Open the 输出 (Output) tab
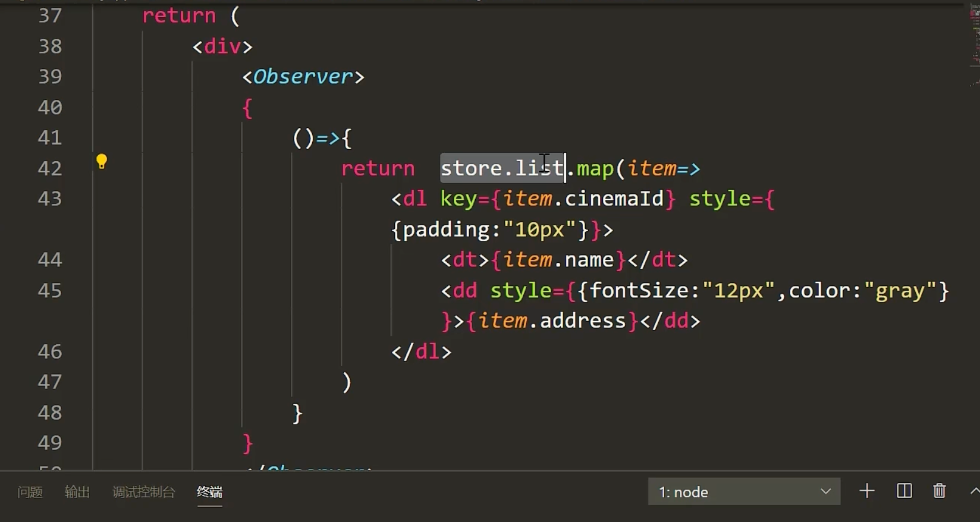Viewport: 980px width, 522px height. coord(77,492)
